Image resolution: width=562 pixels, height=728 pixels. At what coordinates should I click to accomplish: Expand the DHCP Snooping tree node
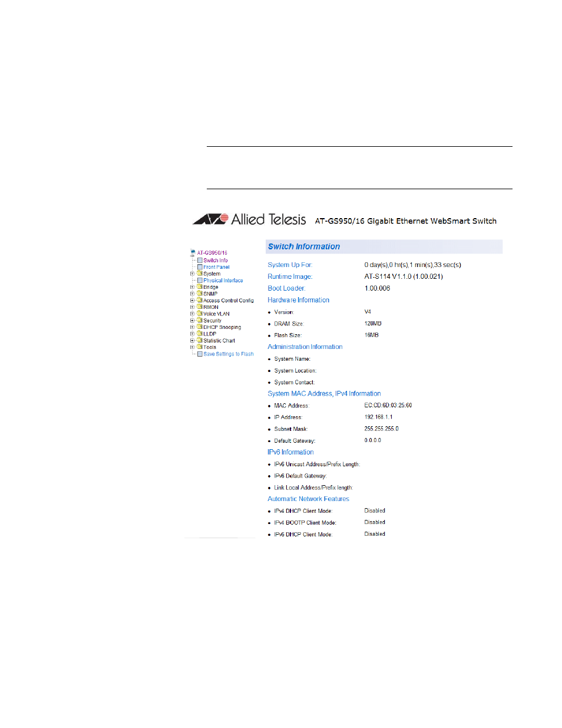(x=192, y=327)
